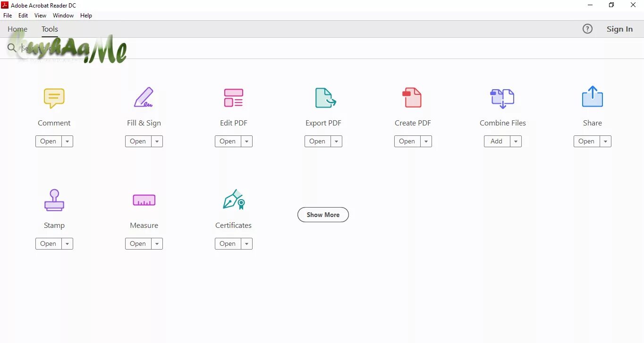Expand the Share dropdown arrow
Screen dimensions: 644x343
(606, 142)
